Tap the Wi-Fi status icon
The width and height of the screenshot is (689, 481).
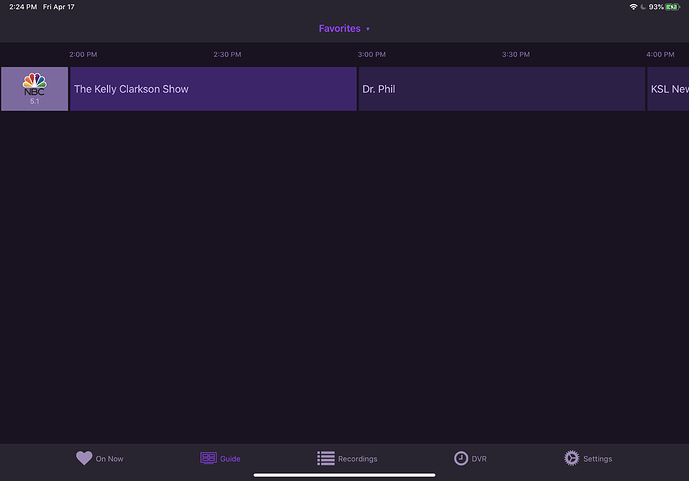click(x=634, y=7)
